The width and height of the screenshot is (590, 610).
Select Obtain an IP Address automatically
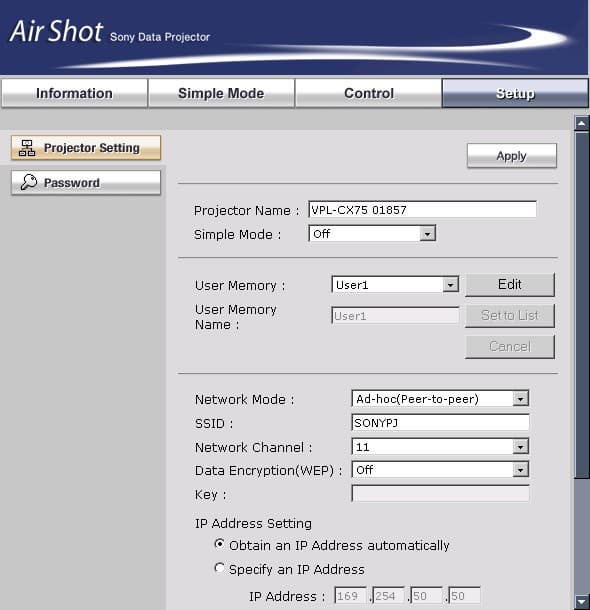(219, 544)
